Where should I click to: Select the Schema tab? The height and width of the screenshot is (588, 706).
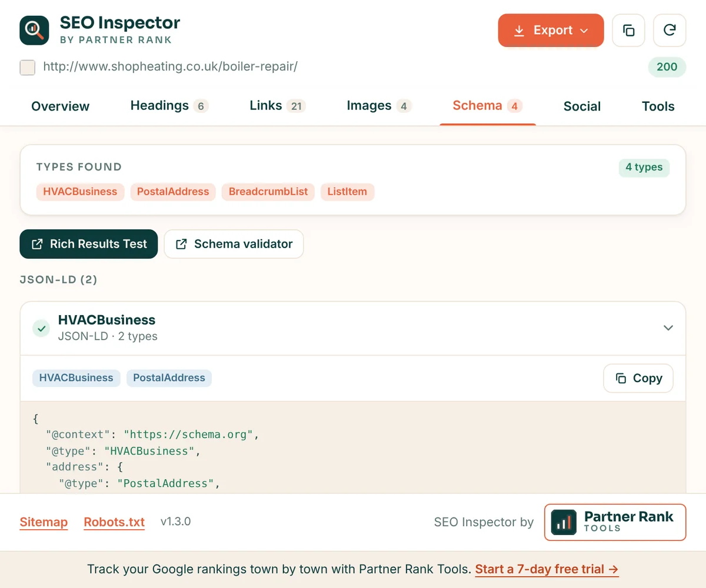[488, 106]
